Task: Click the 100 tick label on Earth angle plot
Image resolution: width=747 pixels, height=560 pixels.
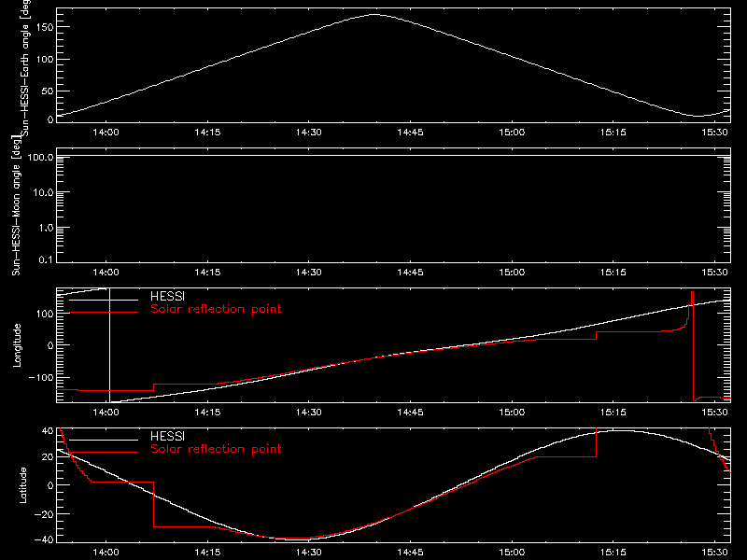Action: (x=44, y=60)
